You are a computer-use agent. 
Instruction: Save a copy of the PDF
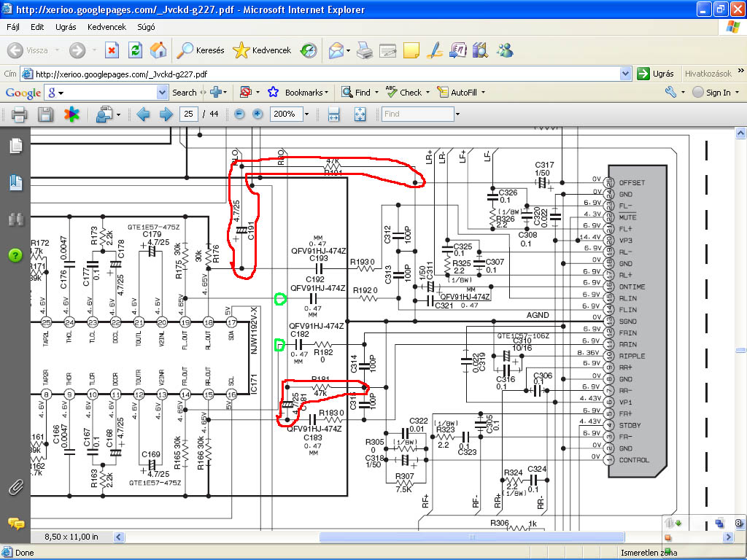tap(45, 114)
